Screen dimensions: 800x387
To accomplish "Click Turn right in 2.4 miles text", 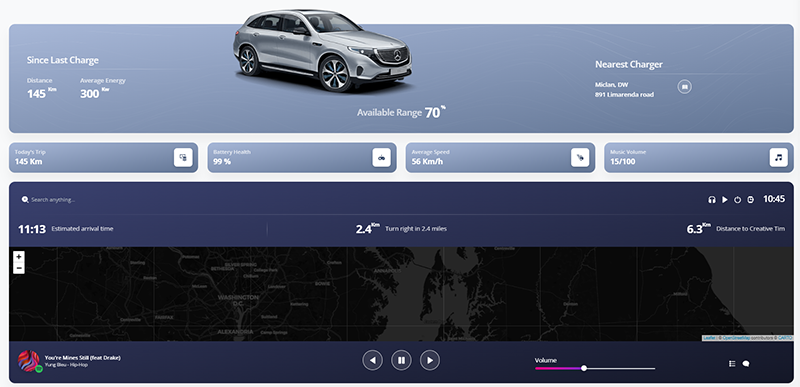I will (x=416, y=229).
